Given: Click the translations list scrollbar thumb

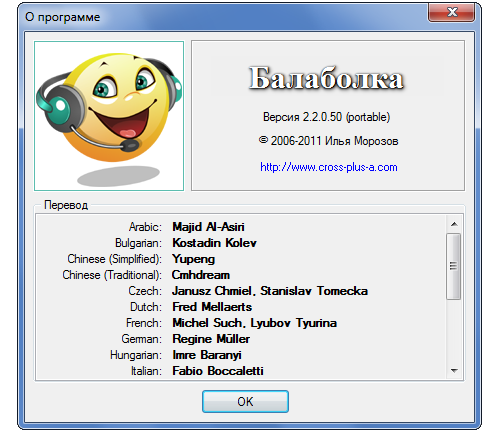Looking at the screenshot, I should (x=453, y=266).
